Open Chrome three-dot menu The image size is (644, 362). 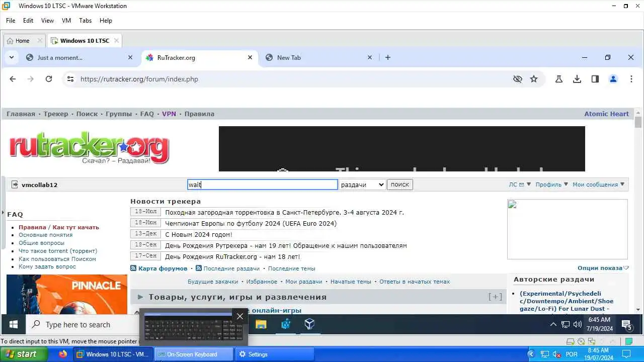(631, 79)
